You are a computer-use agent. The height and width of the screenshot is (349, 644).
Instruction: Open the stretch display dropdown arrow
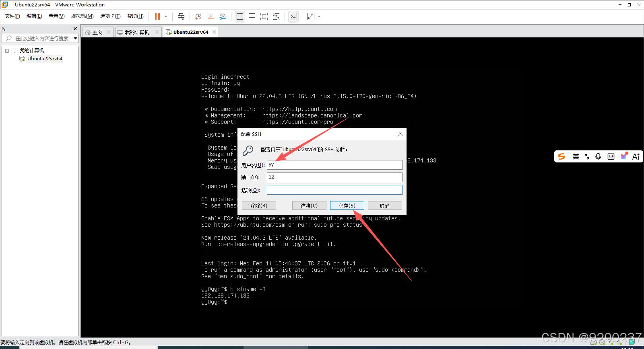[x=319, y=16]
